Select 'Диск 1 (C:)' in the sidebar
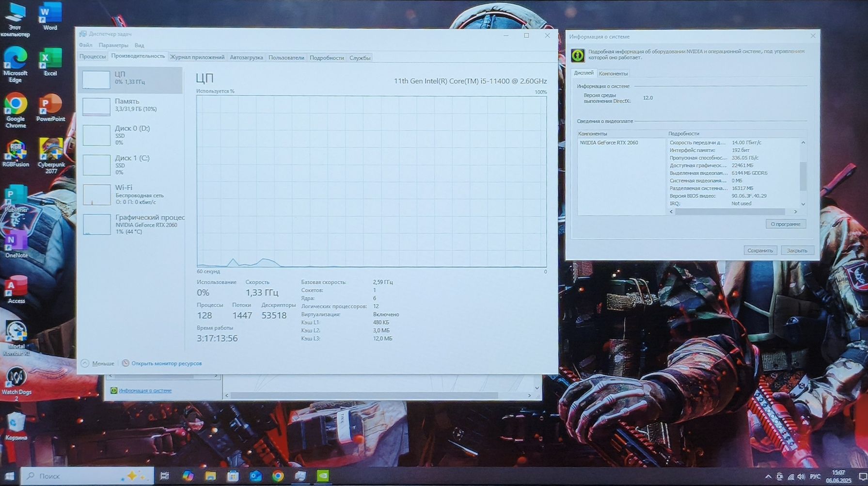Image resolution: width=868 pixels, height=486 pixels. coord(130,164)
